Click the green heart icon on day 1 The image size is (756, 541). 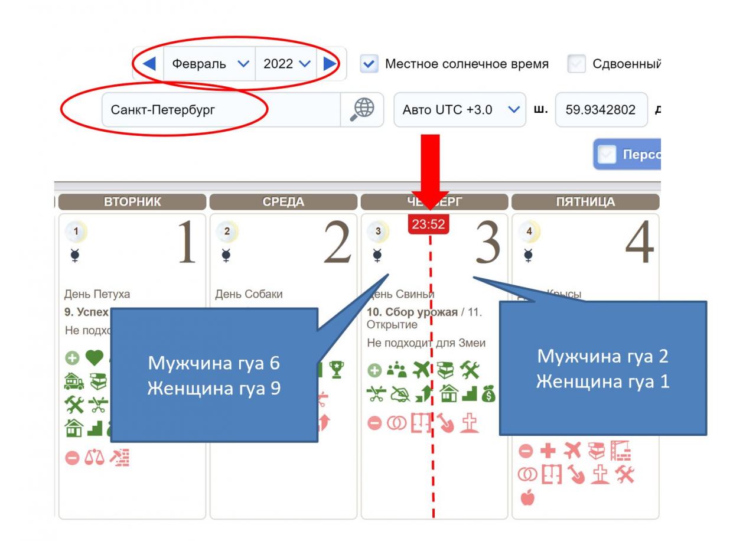click(x=93, y=358)
